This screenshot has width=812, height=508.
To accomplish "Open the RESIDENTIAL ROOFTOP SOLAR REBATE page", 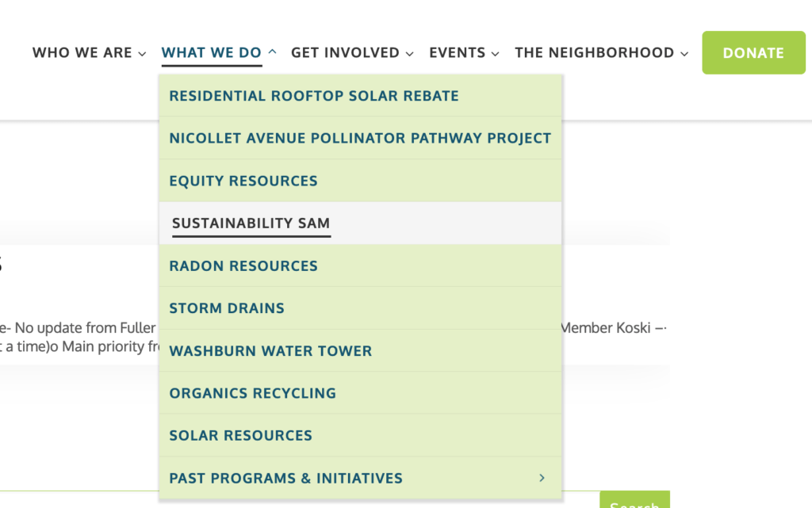I will click(x=314, y=95).
